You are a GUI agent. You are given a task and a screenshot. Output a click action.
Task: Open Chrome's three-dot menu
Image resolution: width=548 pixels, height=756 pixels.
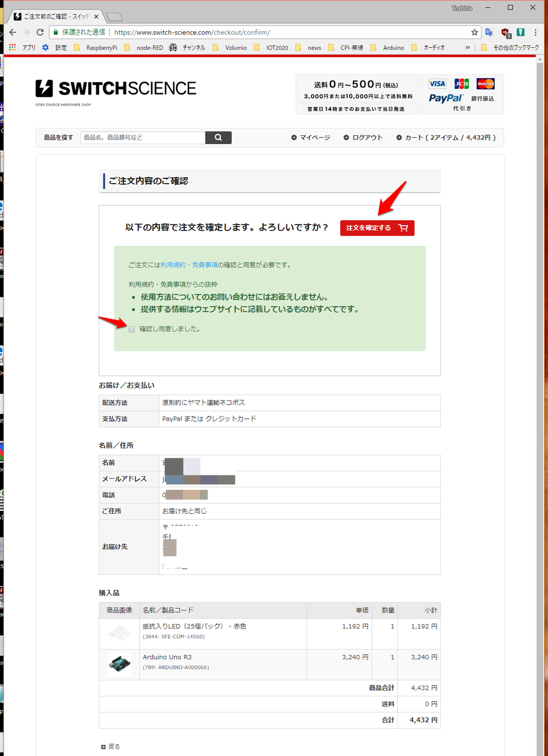tap(536, 32)
